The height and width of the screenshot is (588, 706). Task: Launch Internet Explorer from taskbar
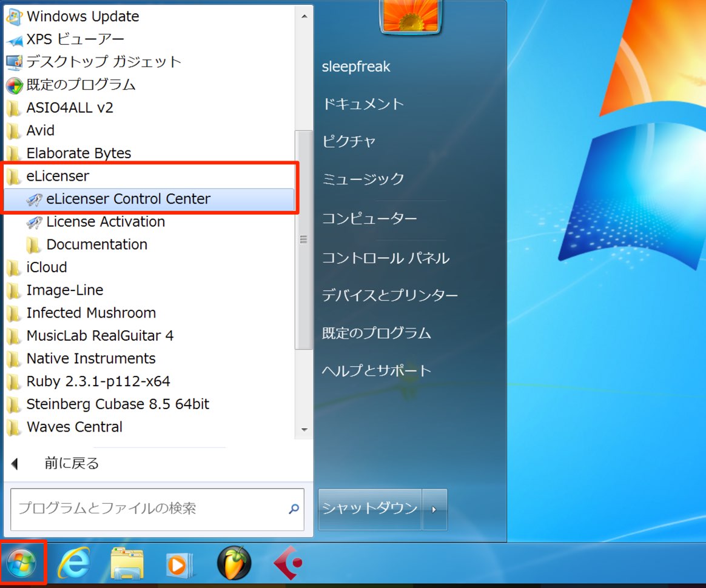point(74,563)
